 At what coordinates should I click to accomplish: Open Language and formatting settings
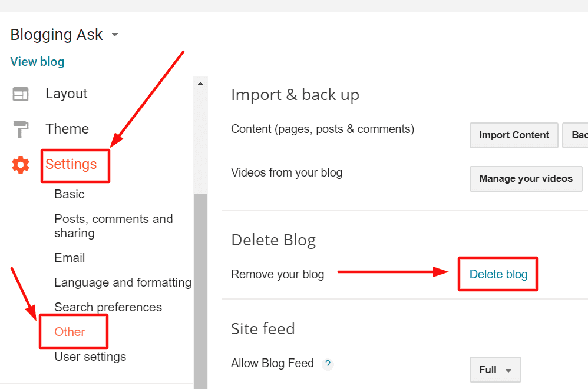pos(123,282)
